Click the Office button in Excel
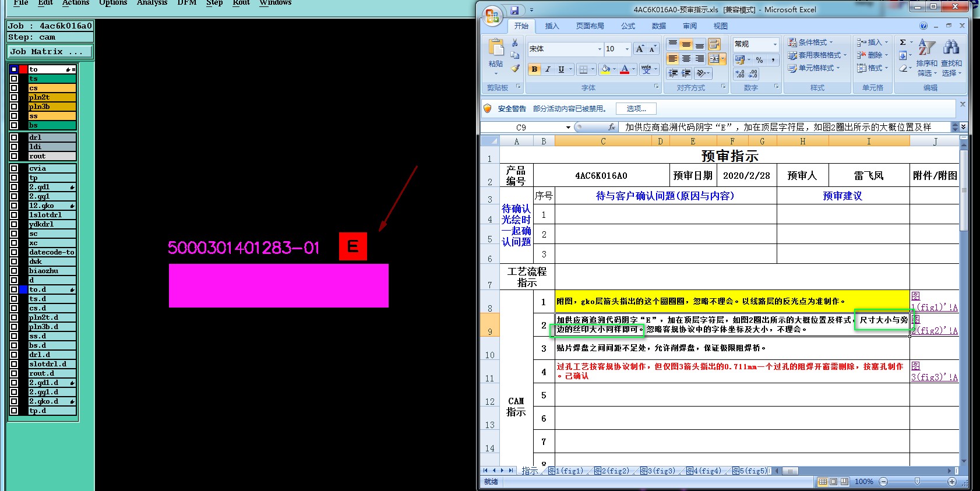Viewport: 980px width, 491px height. [492, 16]
